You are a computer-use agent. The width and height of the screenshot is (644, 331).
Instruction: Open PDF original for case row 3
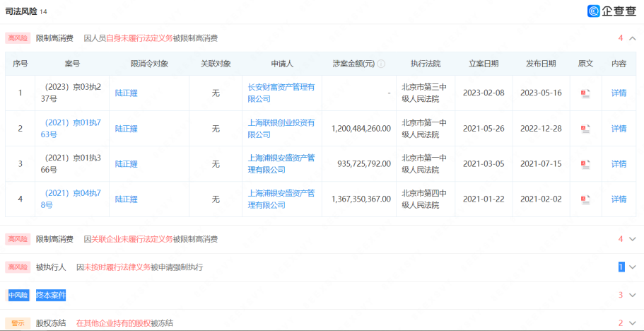585,164
